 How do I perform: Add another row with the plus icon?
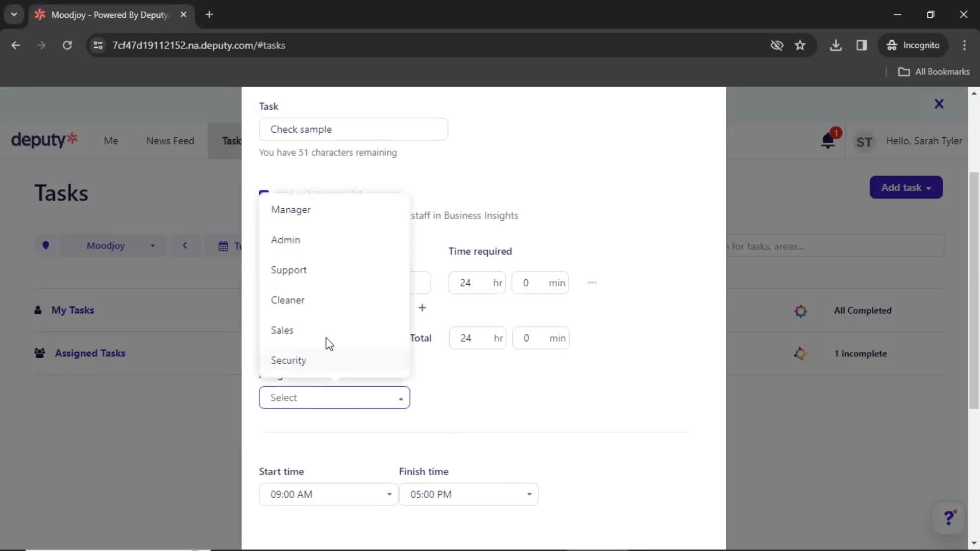click(x=422, y=308)
